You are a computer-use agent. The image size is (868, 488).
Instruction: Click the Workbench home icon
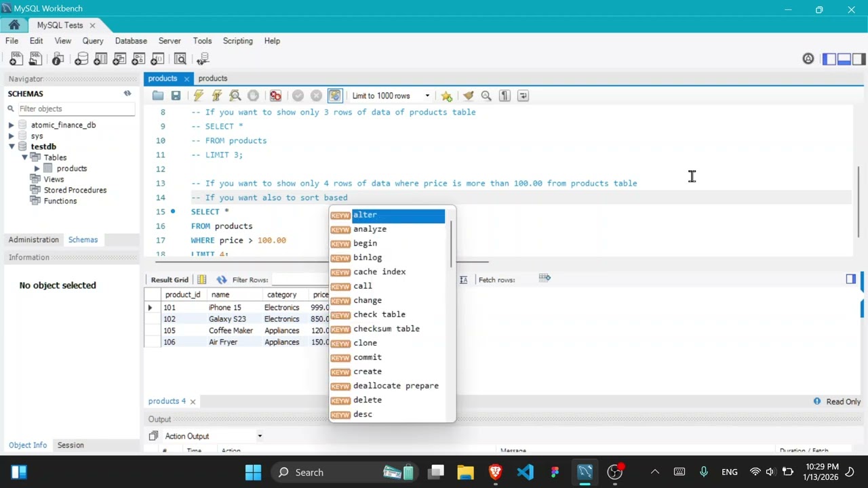[14, 25]
